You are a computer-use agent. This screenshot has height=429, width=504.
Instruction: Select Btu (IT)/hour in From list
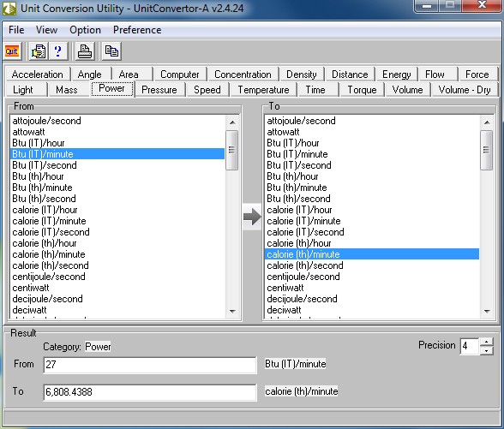tap(117, 143)
